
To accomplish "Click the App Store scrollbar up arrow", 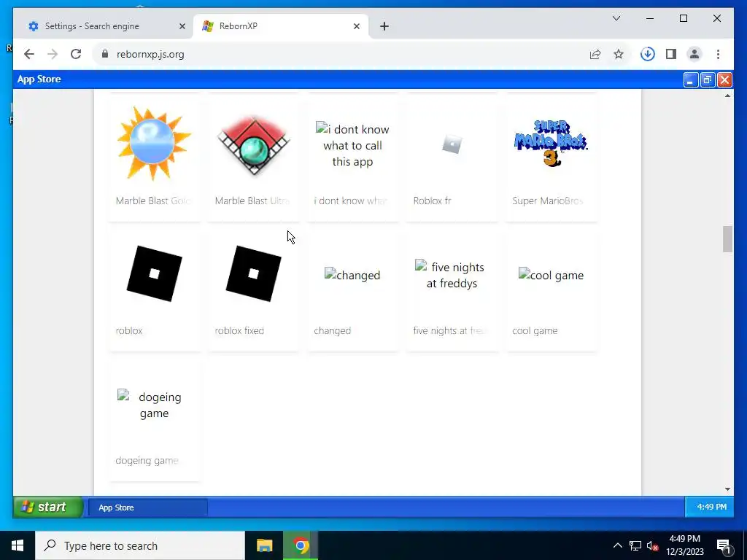I will [x=727, y=96].
